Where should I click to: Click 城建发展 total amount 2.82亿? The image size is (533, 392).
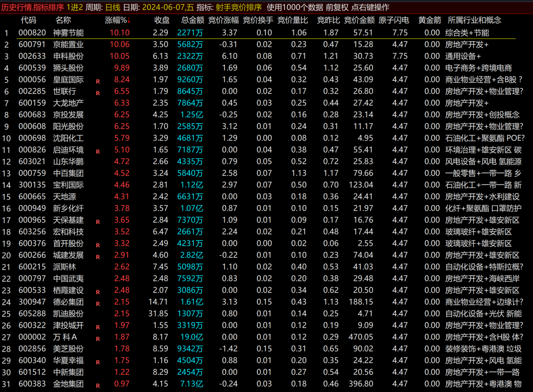pyautogui.click(x=192, y=255)
